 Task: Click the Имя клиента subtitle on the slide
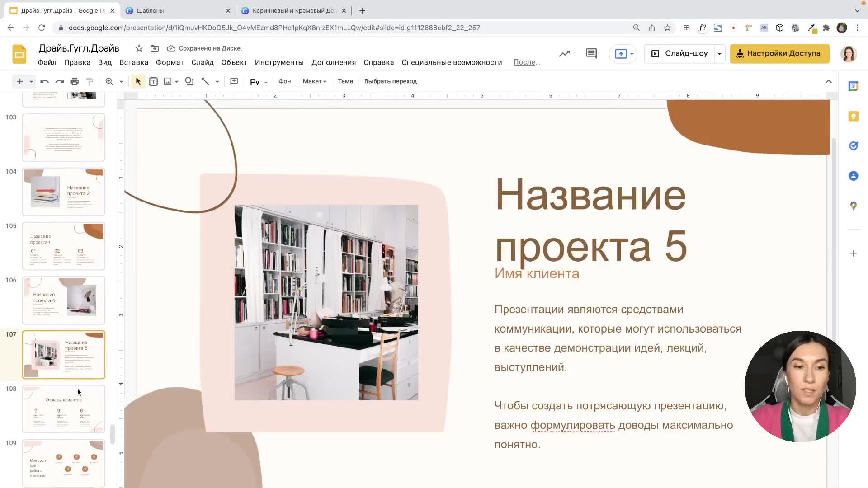coord(537,274)
